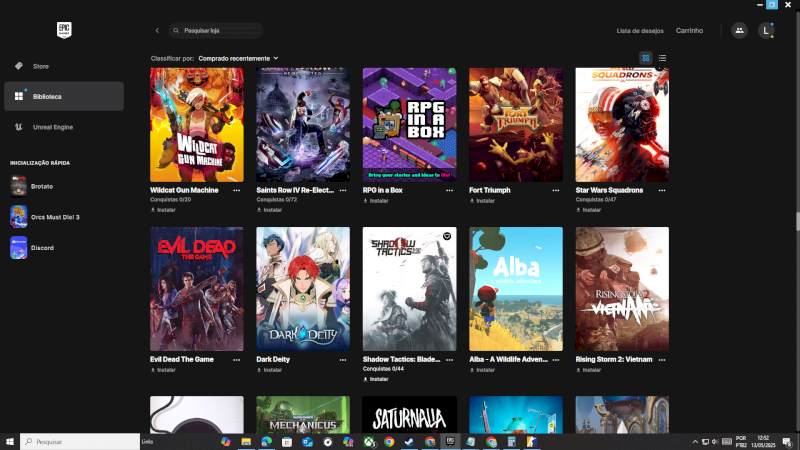Open Counter-Strike from the taskbar

point(532,442)
